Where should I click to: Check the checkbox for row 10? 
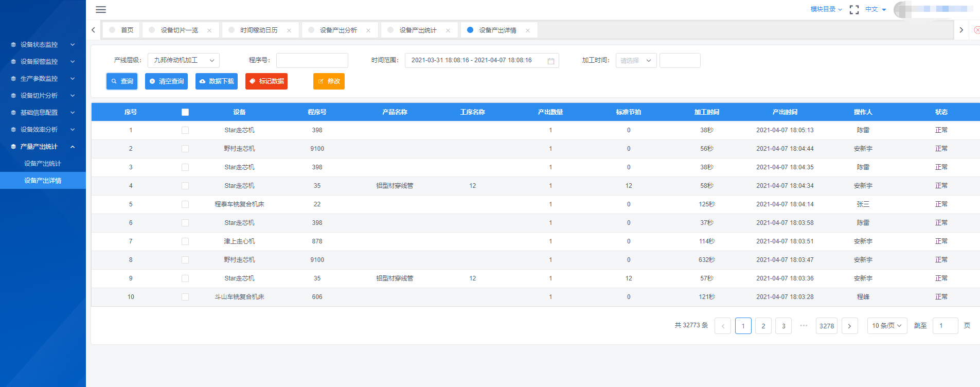pos(185,297)
